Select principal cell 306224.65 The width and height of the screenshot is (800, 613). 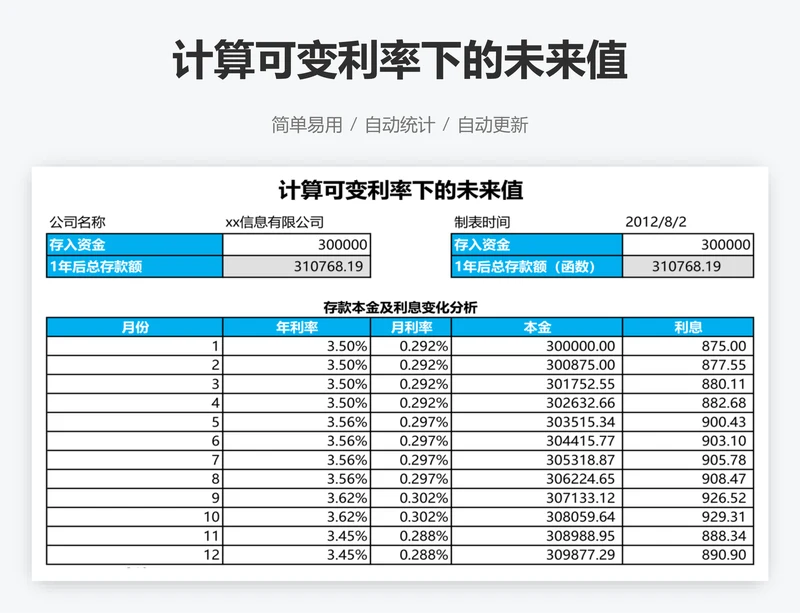coord(537,479)
